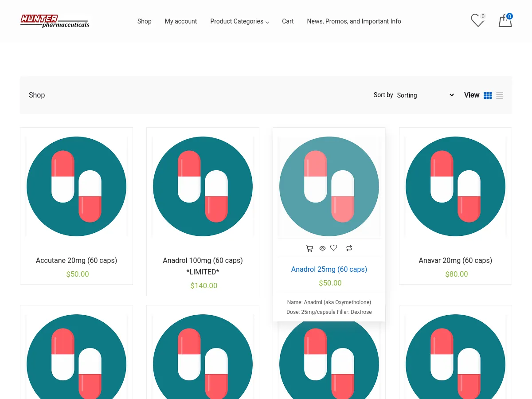Quick view Anadrol 25mg with eye icon
The image size is (532, 399).
point(322,248)
